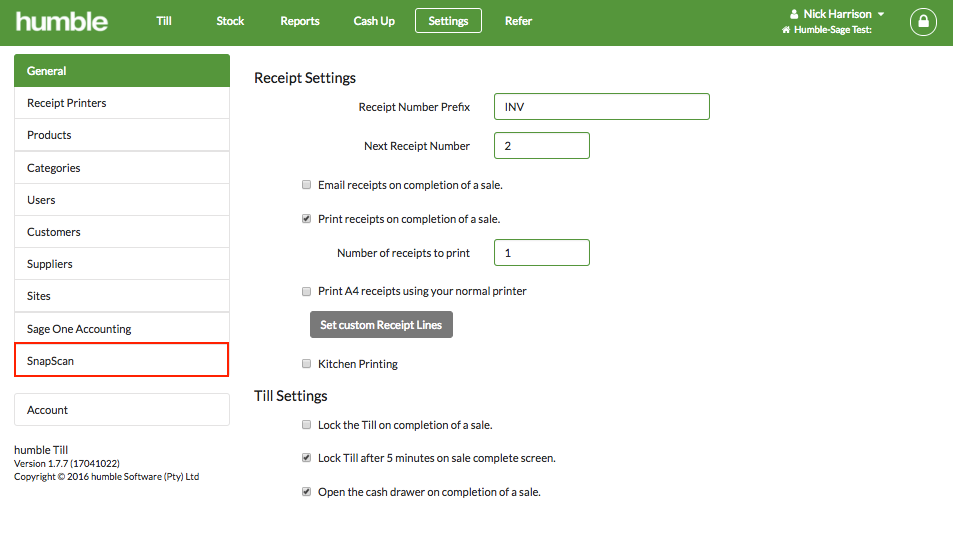Select General in the sidebar
953x552 pixels.
pos(122,71)
